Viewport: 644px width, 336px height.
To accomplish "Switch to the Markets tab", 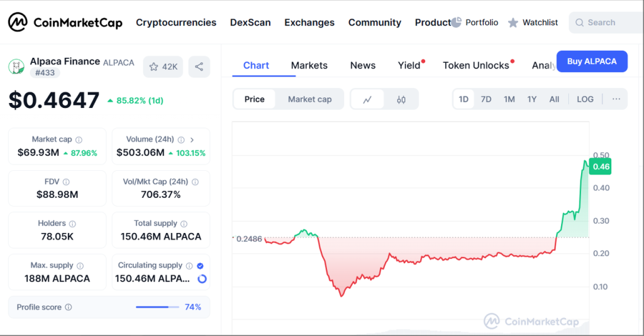I will click(x=309, y=65).
